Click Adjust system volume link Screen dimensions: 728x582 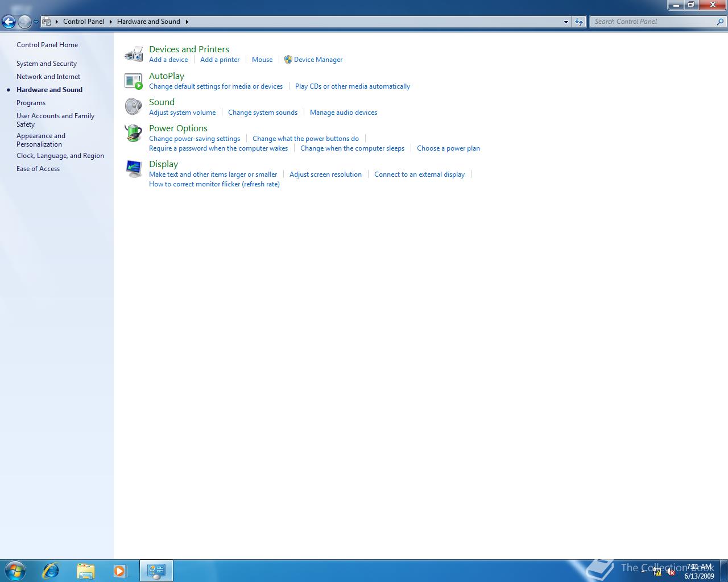click(x=182, y=113)
